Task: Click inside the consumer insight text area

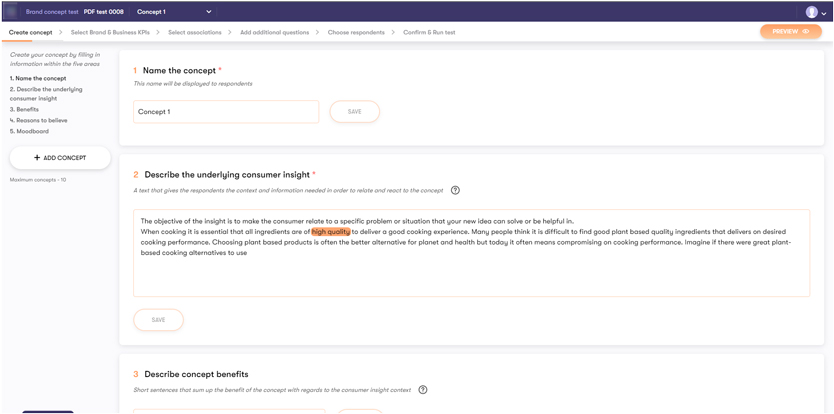Action: [470, 270]
